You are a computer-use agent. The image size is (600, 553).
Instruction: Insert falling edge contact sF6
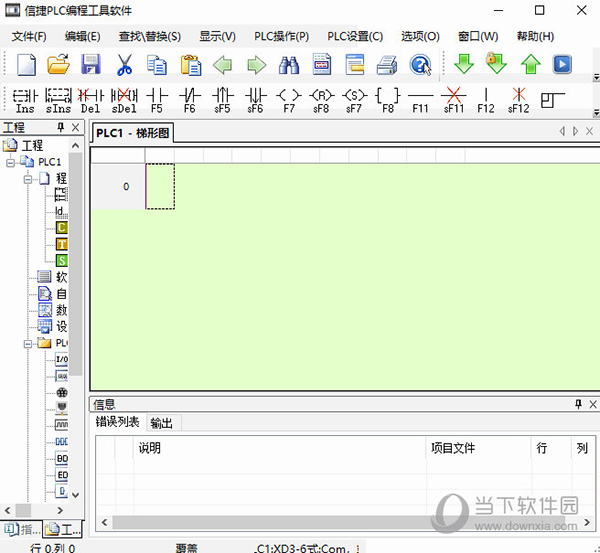tap(255, 101)
